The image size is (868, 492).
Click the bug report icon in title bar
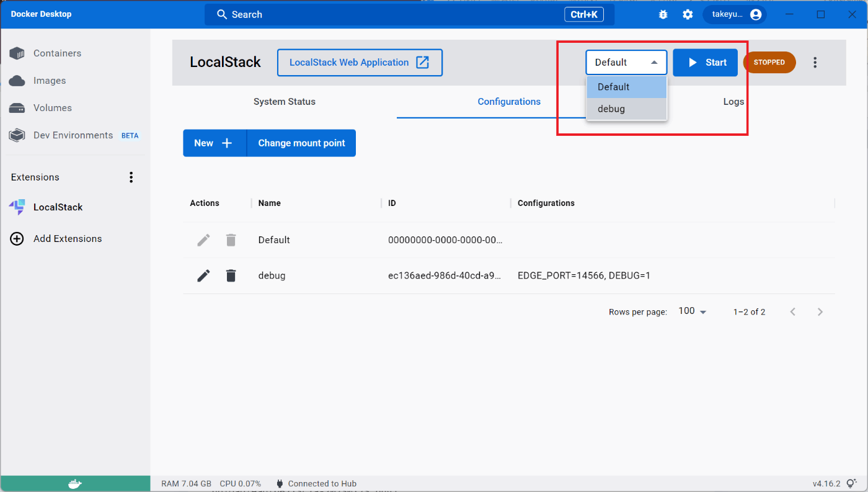[x=663, y=14]
